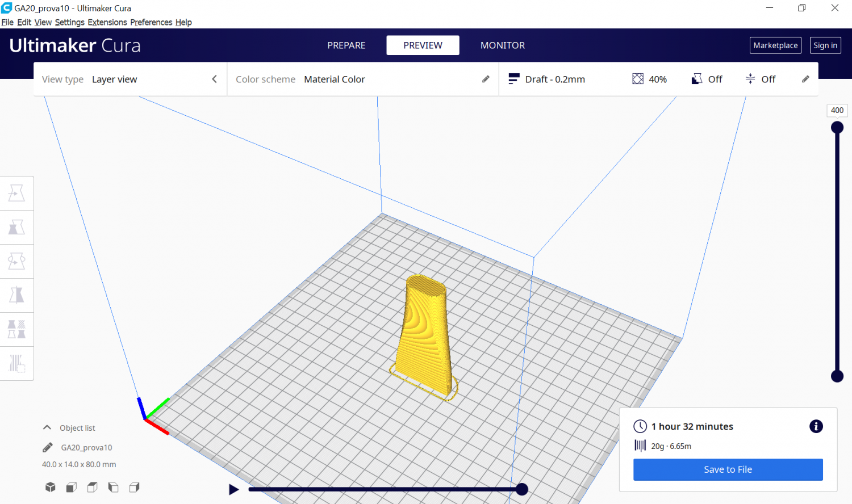Click the adhesion Off icon
The height and width of the screenshot is (504, 852).
coord(750,79)
